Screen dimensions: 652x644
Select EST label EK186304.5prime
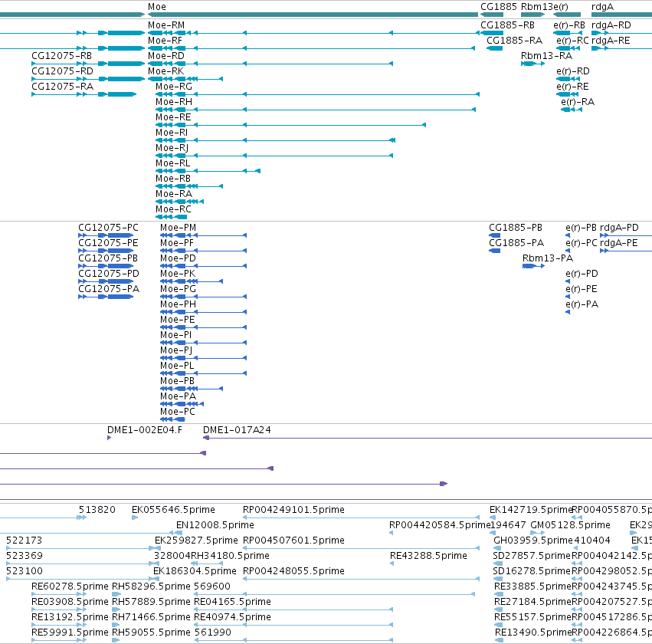195,572
